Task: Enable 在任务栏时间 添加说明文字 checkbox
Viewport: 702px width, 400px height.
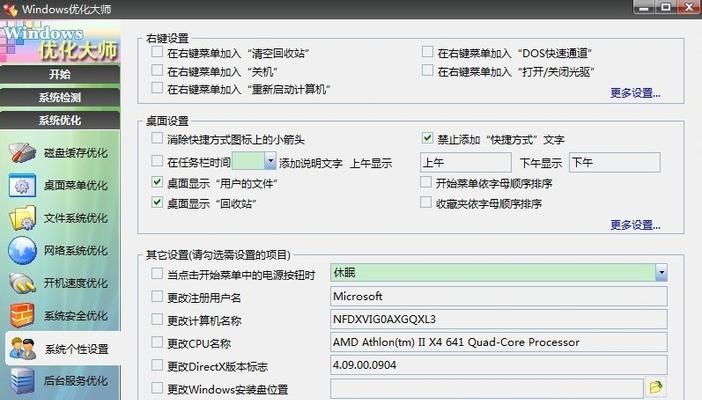Action: click(x=157, y=161)
